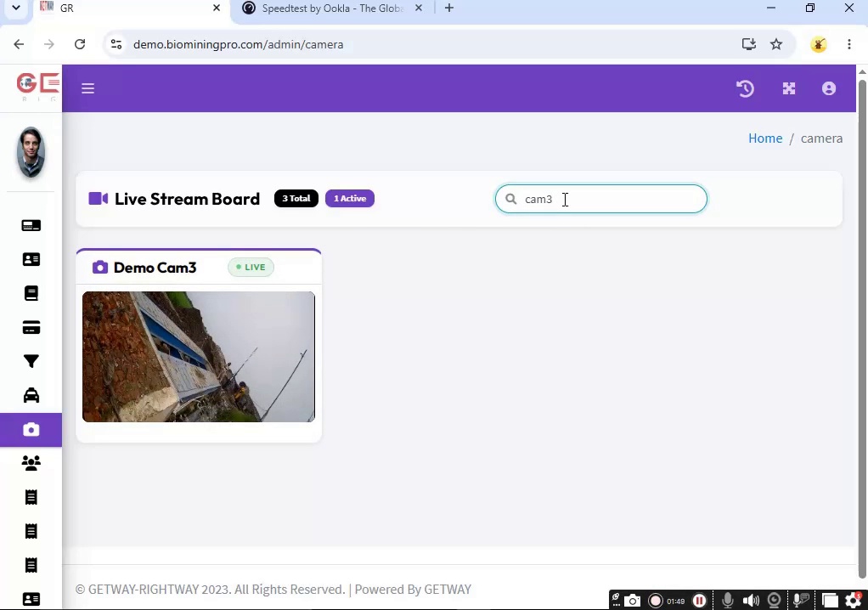Click the search magnifier icon
The image size is (868, 610).
pyautogui.click(x=511, y=199)
